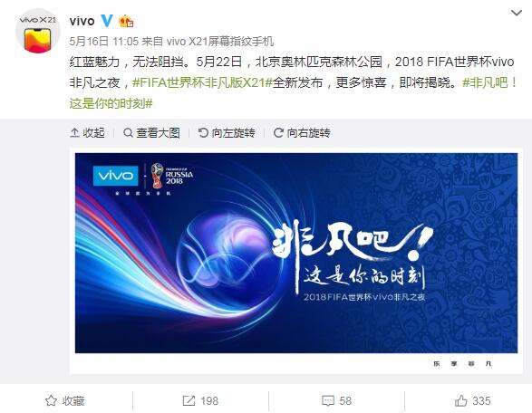Rotate the image right with 向右旋转
Image resolution: width=532 pixels, height=413 pixels.
pyautogui.click(x=302, y=132)
